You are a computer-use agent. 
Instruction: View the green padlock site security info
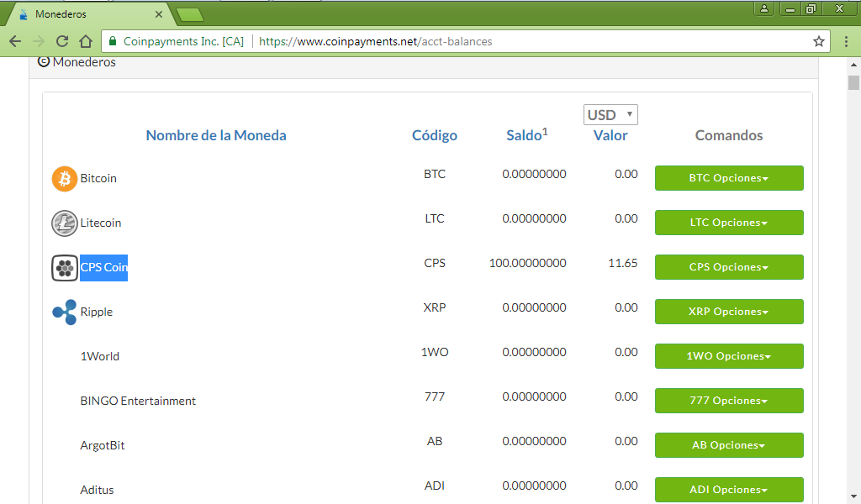click(113, 41)
